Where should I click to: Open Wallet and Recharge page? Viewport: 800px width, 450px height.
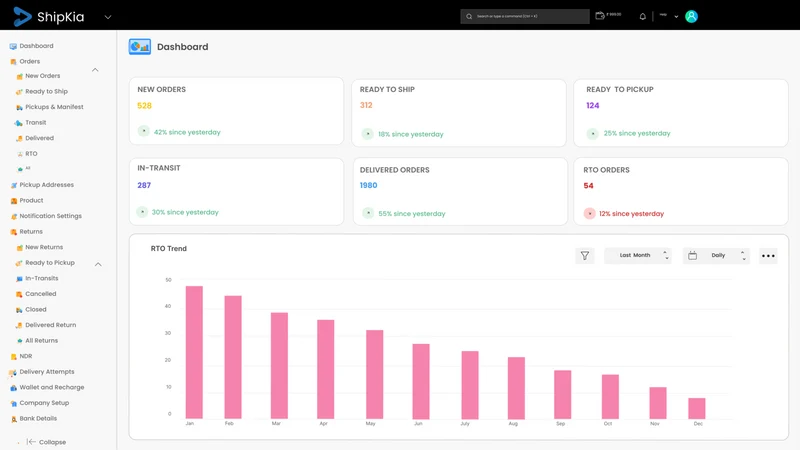pos(52,387)
